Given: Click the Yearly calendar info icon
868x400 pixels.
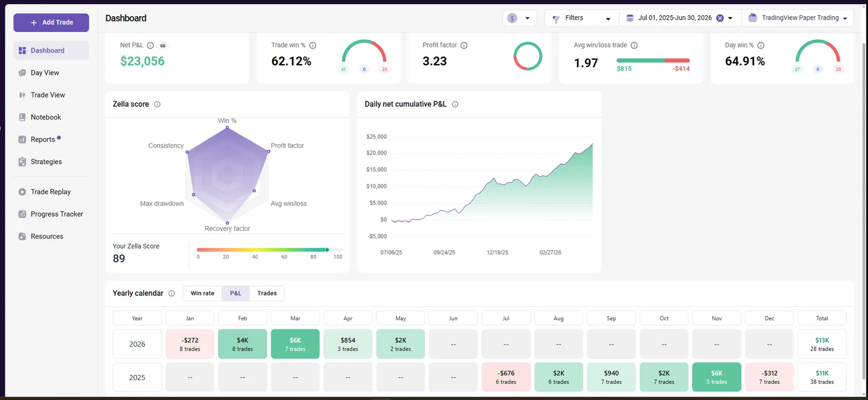Looking at the screenshot, I should [171, 293].
